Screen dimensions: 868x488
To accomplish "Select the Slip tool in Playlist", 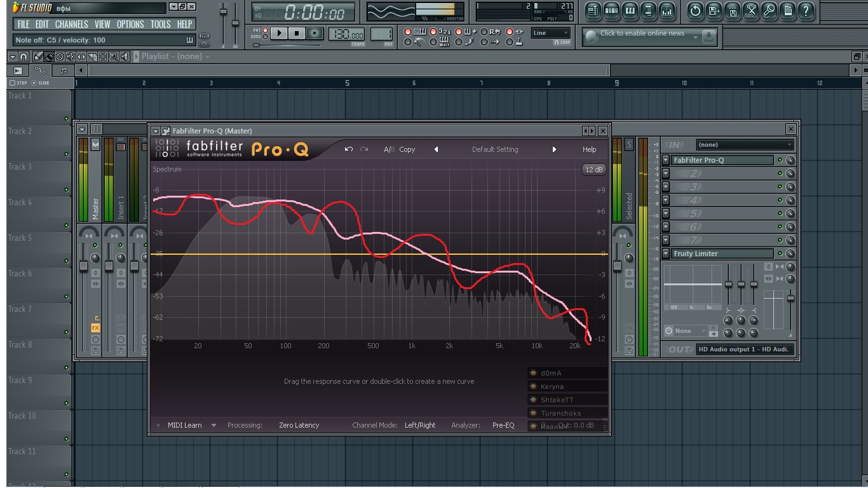I will click(x=81, y=57).
